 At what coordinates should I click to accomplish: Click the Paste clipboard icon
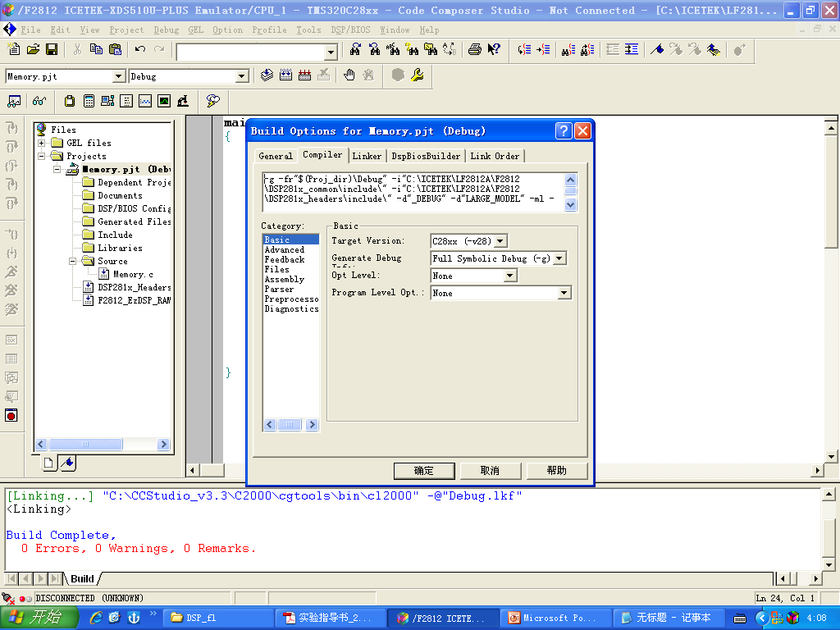[115, 49]
